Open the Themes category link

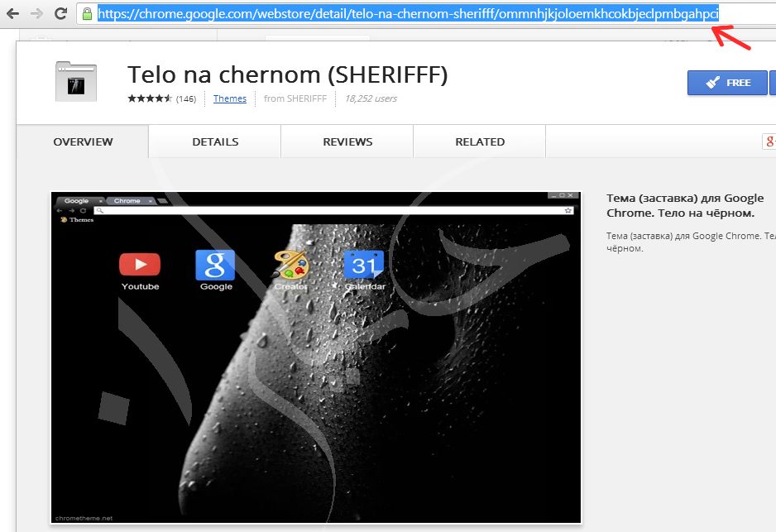coord(230,98)
